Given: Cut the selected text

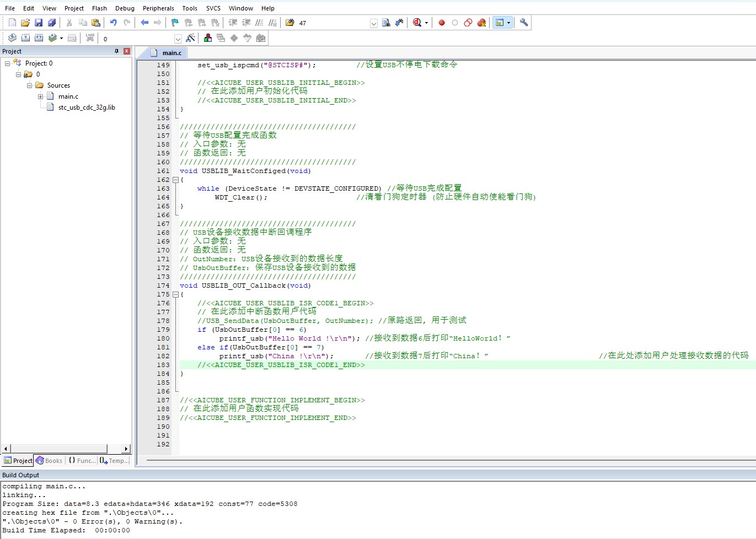Looking at the screenshot, I should pos(69,23).
